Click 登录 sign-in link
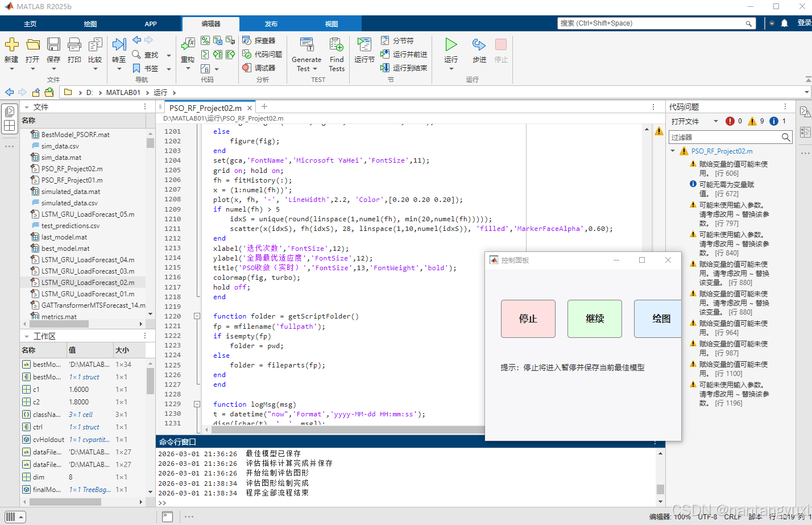Image resolution: width=812 pixels, height=525 pixels. (x=804, y=23)
